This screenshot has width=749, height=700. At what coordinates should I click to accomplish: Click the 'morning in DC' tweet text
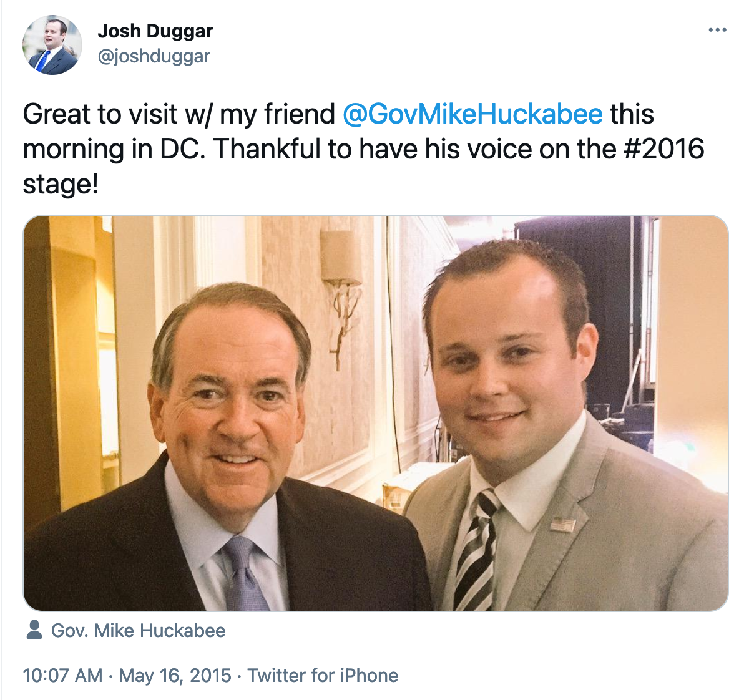click(x=114, y=149)
